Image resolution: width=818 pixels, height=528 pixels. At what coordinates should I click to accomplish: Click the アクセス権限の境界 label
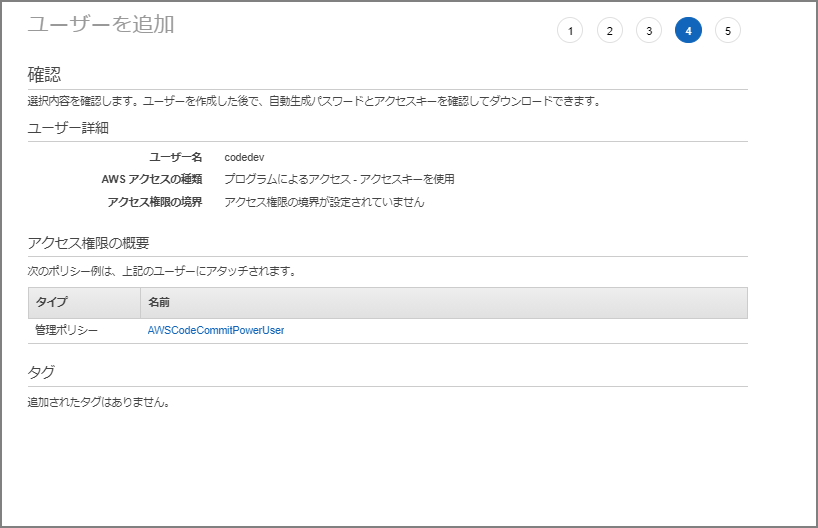[x=155, y=202]
